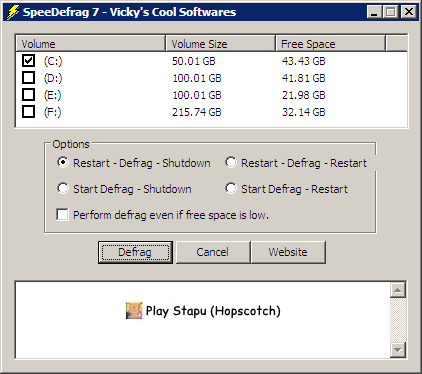The height and width of the screenshot is (374, 422).
Task: Click the Stapu game icon in the banner
Action: click(x=134, y=311)
